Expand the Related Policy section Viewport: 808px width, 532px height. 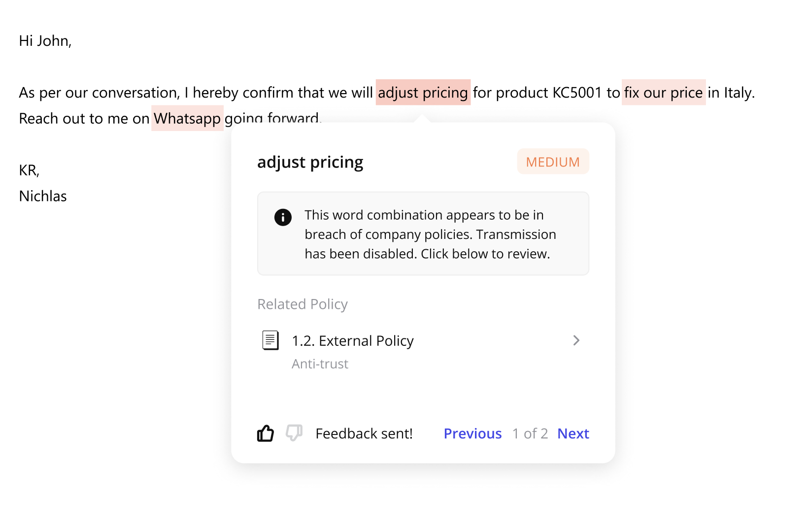tap(302, 304)
